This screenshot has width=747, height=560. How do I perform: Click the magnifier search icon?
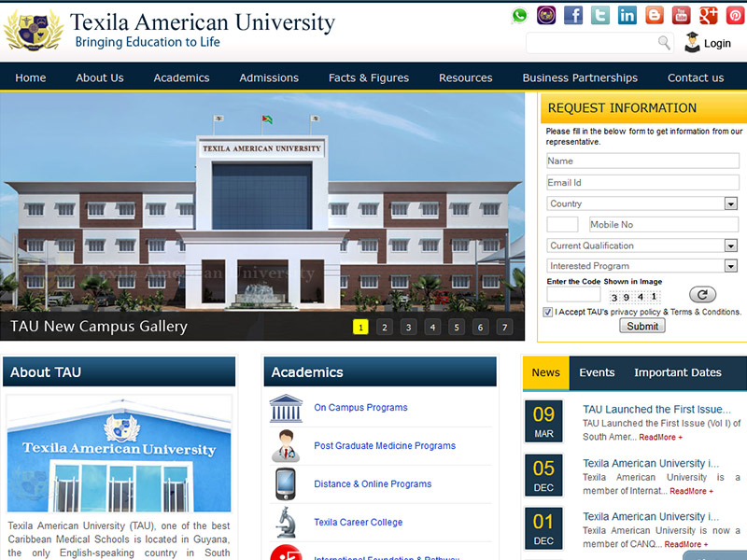pos(664,43)
